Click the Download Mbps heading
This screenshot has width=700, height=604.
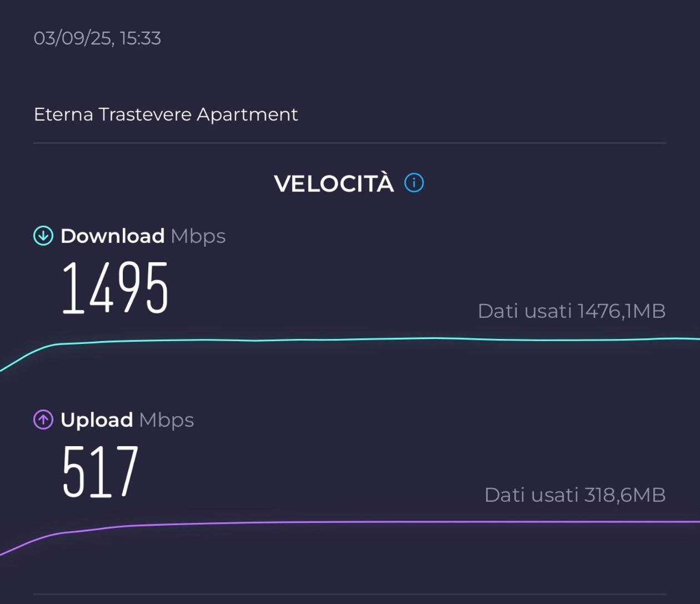click(144, 235)
